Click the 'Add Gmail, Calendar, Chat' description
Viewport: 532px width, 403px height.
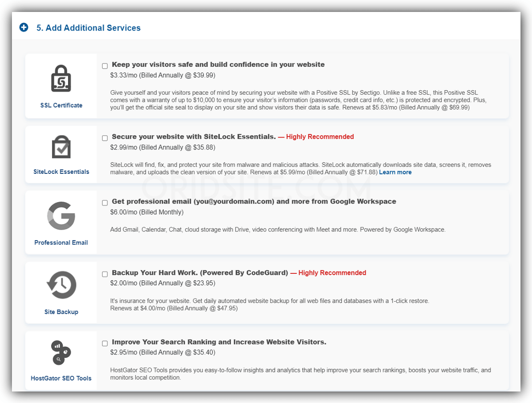click(x=278, y=230)
